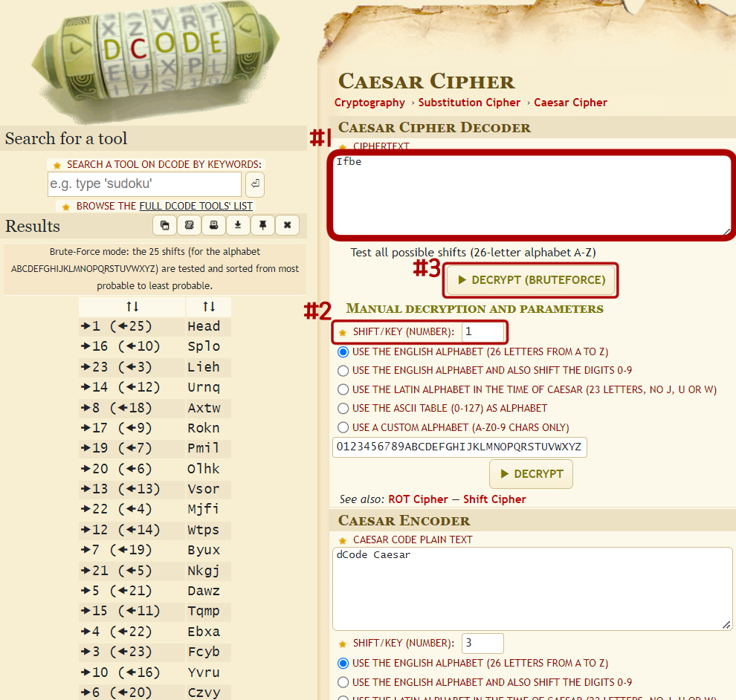736x700 pixels.
Task: Select English alphabet radio in decoder
Action: pyautogui.click(x=343, y=352)
